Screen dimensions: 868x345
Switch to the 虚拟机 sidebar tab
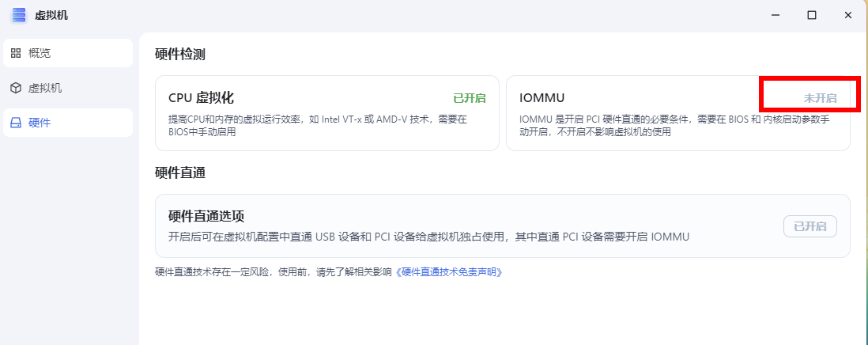(68, 88)
